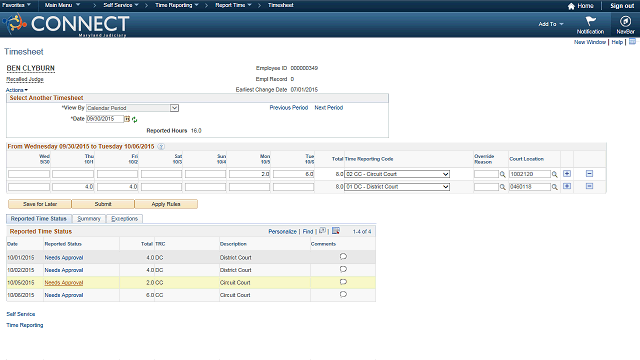Open the Time Reporting link at the bottom
640x360 pixels.
pyautogui.click(x=24, y=325)
